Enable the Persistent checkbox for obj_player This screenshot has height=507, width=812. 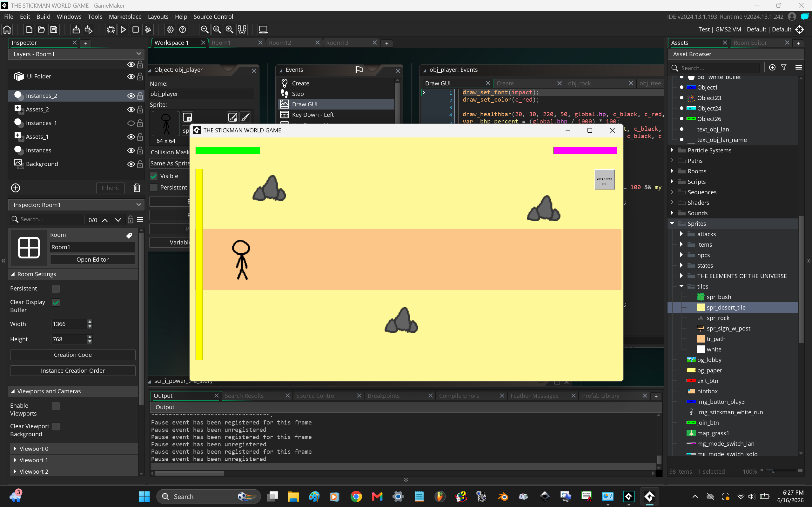click(154, 187)
